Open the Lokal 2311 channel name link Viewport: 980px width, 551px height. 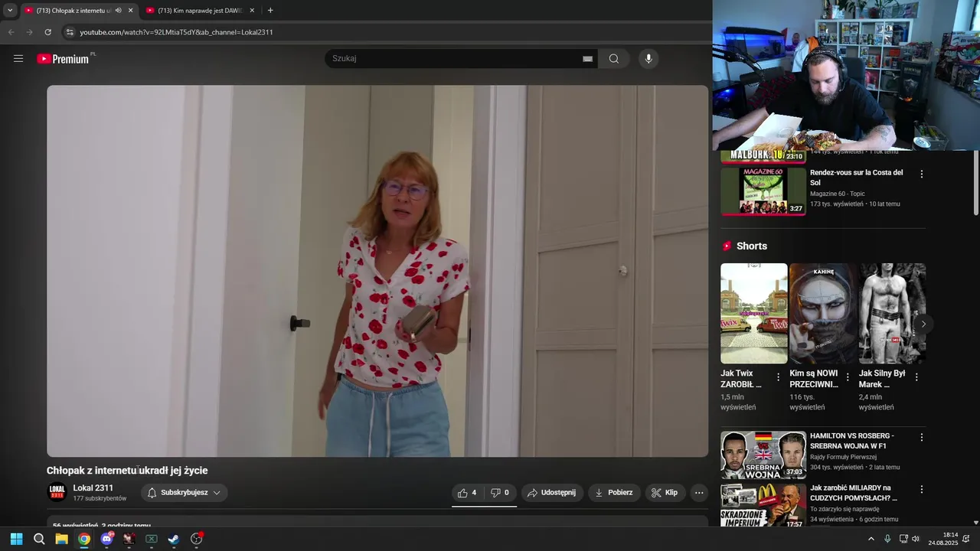tap(93, 488)
